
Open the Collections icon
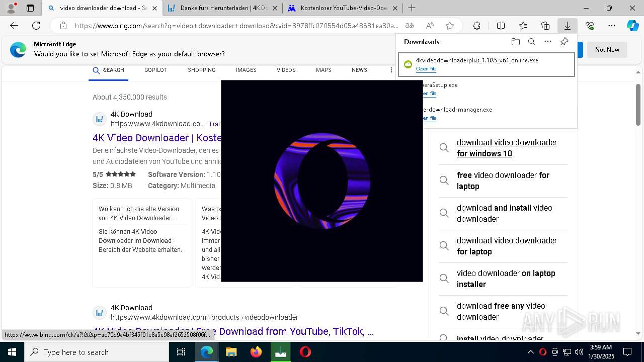(x=545, y=26)
